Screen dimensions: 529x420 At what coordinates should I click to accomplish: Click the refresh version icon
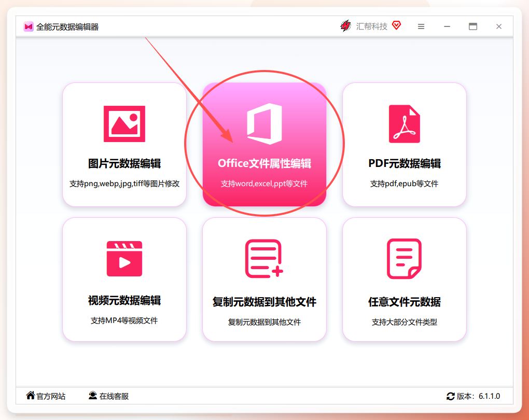(x=450, y=396)
